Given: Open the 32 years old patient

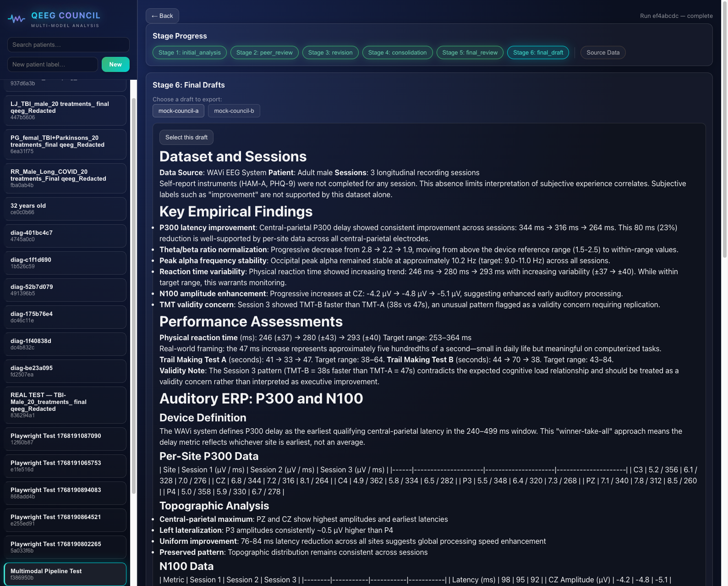Looking at the screenshot, I should click(65, 209).
